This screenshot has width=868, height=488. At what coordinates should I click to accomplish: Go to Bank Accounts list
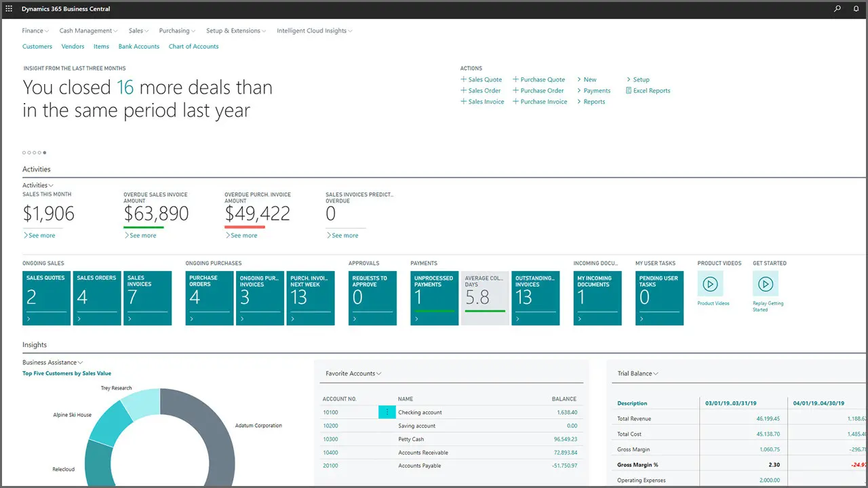[139, 47]
